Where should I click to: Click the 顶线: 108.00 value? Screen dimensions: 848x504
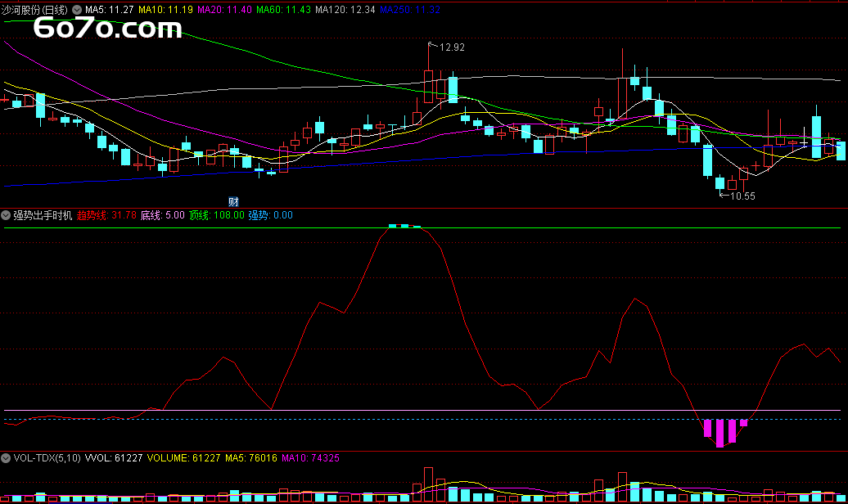(x=216, y=215)
